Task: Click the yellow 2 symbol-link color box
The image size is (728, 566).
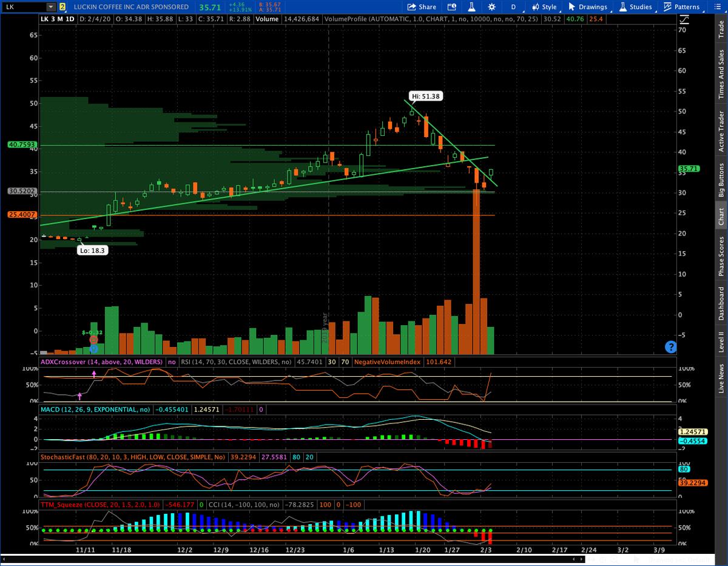Action: coord(62,7)
